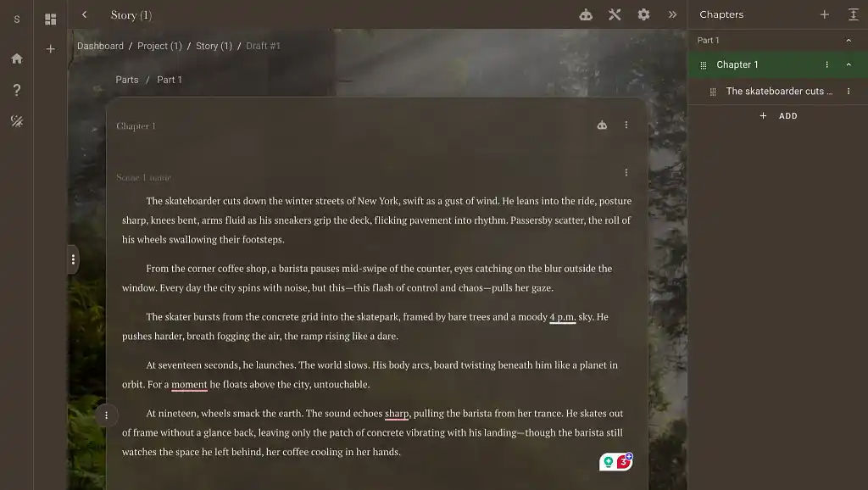The height and width of the screenshot is (490, 868).
Task: Add a new chapter with the Chapters plus icon
Action: 824,14
